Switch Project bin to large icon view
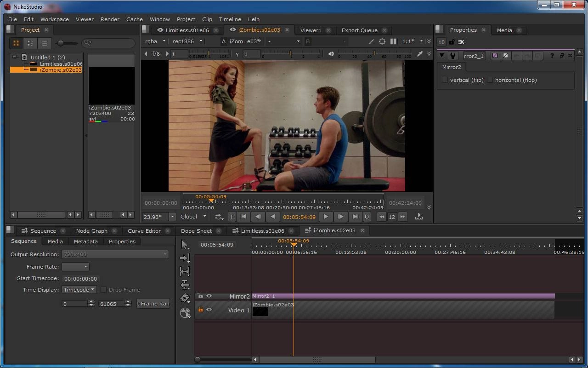 point(16,43)
